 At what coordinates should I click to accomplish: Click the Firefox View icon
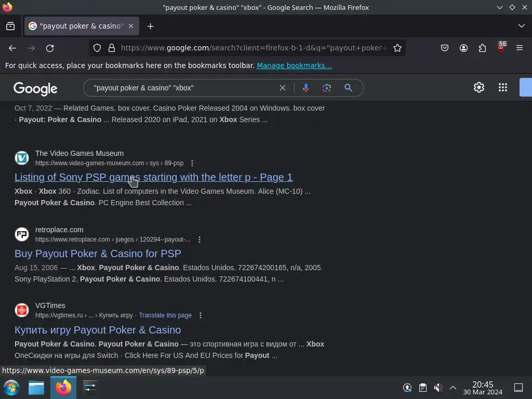(x=10, y=26)
